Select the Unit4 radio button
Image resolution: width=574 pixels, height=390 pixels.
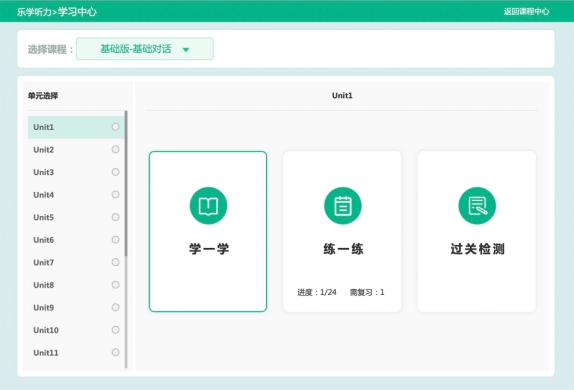tap(115, 194)
